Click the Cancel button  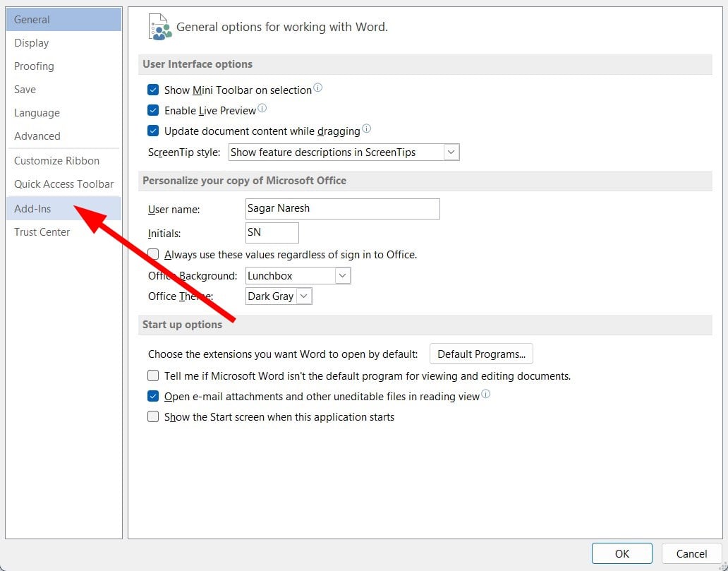[691, 554]
